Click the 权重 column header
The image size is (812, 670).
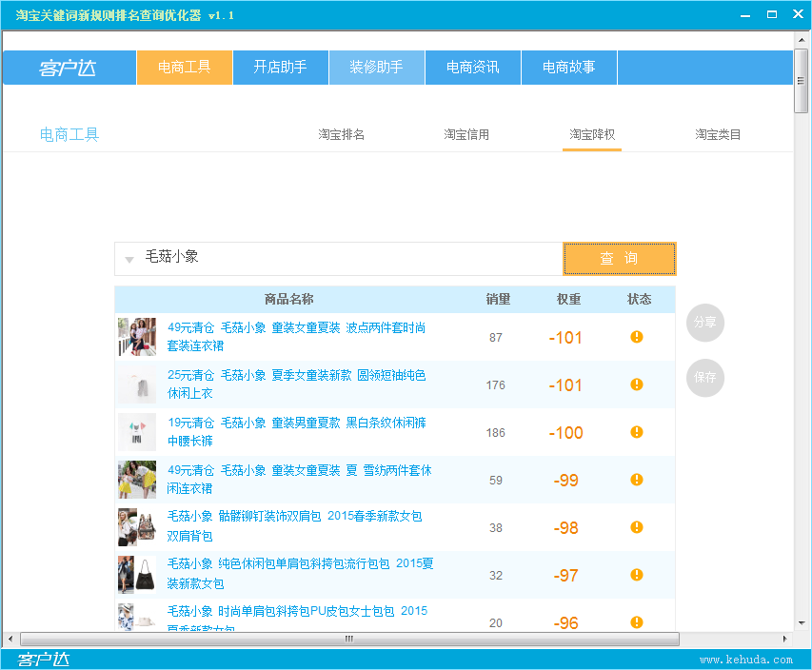[x=568, y=299]
